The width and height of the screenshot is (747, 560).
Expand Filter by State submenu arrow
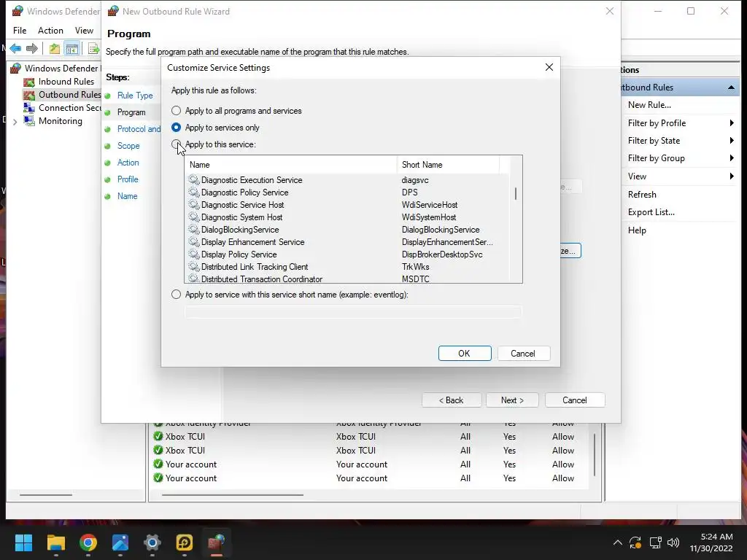(732, 141)
